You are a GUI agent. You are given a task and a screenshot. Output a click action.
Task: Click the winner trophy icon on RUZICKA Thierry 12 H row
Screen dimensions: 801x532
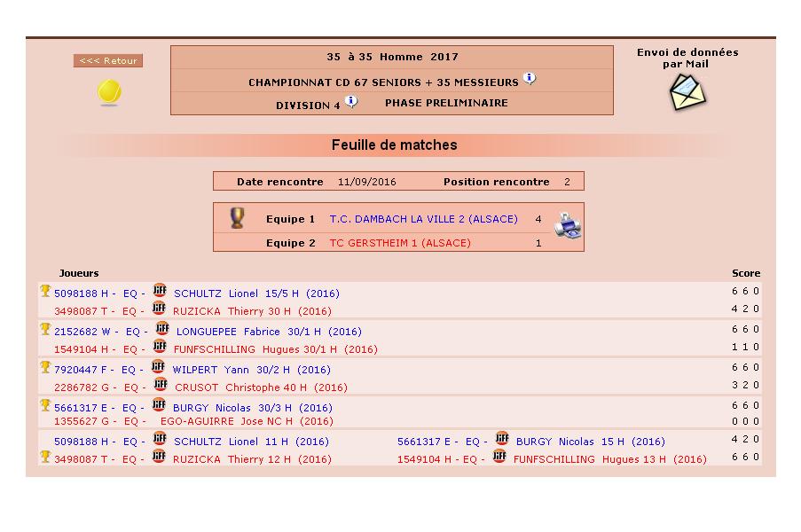click(45, 457)
